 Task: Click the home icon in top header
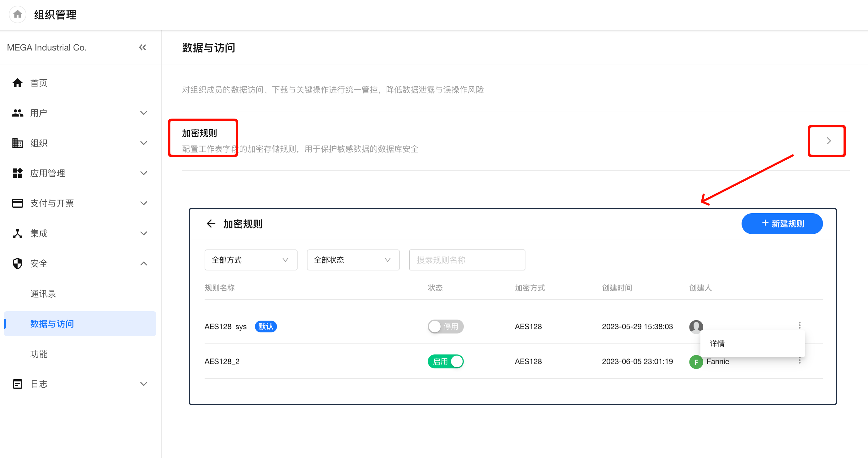tap(18, 14)
